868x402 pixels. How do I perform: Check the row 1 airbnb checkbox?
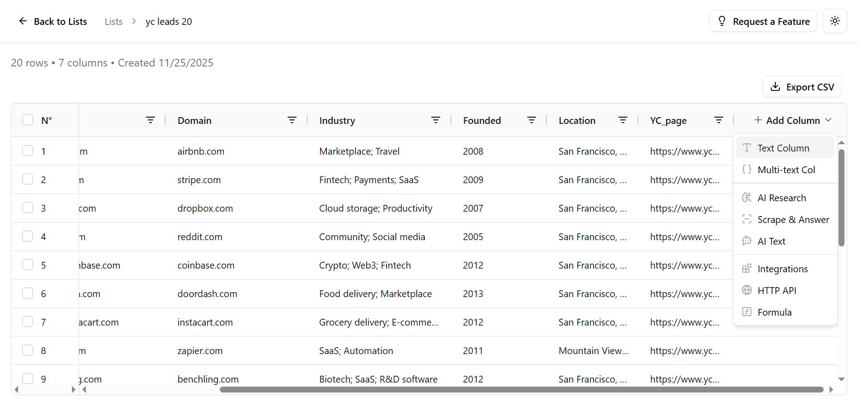pos(28,151)
